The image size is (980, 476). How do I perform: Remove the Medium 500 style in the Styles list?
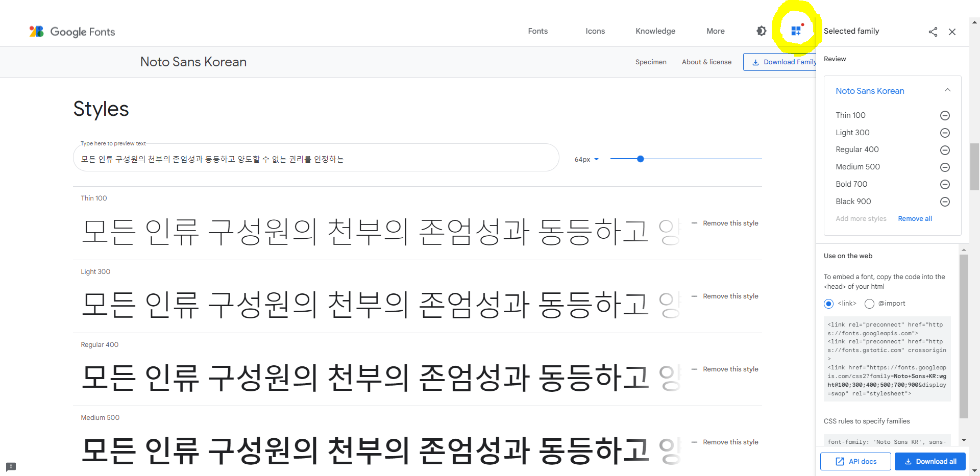coord(725,442)
